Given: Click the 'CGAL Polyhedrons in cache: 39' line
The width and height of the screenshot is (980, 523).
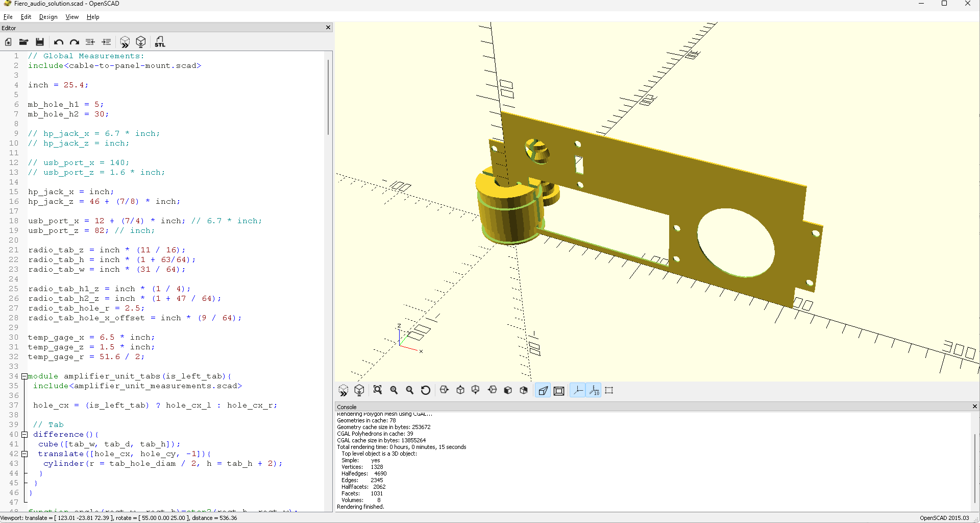Looking at the screenshot, I should coord(375,434).
